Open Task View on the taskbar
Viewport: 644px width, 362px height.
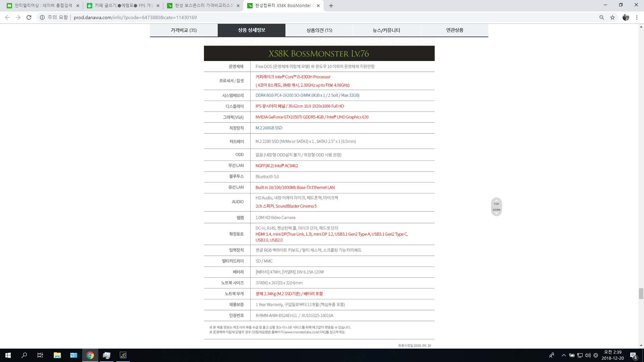click(x=40, y=355)
